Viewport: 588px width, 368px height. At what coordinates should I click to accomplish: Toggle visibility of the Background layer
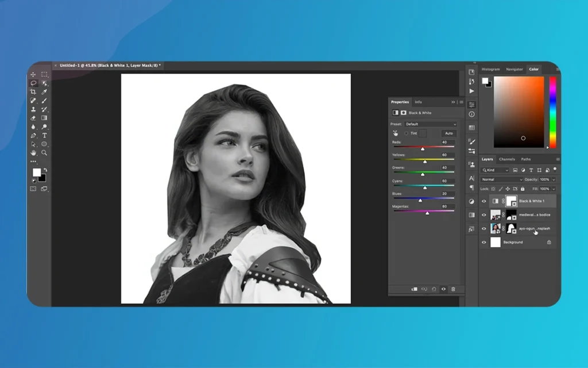pyautogui.click(x=483, y=242)
